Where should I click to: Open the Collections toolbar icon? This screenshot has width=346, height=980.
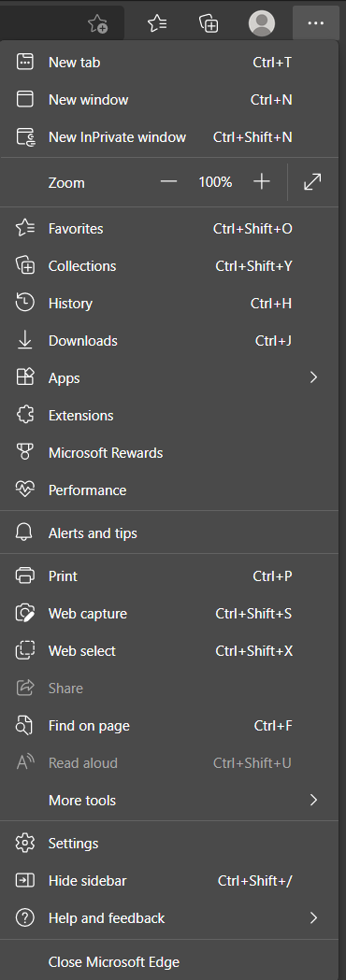tap(209, 23)
